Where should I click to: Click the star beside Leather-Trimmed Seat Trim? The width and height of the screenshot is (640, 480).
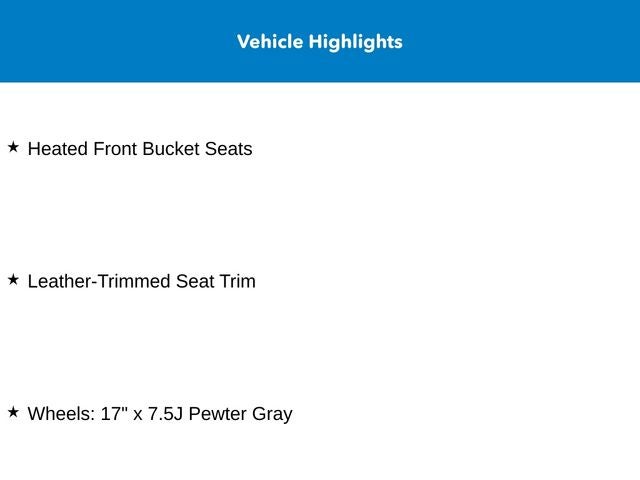pyautogui.click(x=13, y=280)
